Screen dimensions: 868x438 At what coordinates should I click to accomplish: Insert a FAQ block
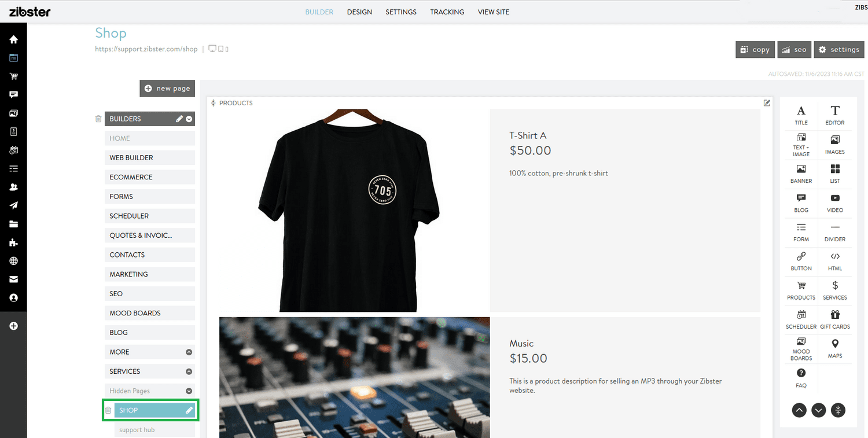(x=801, y=378)
